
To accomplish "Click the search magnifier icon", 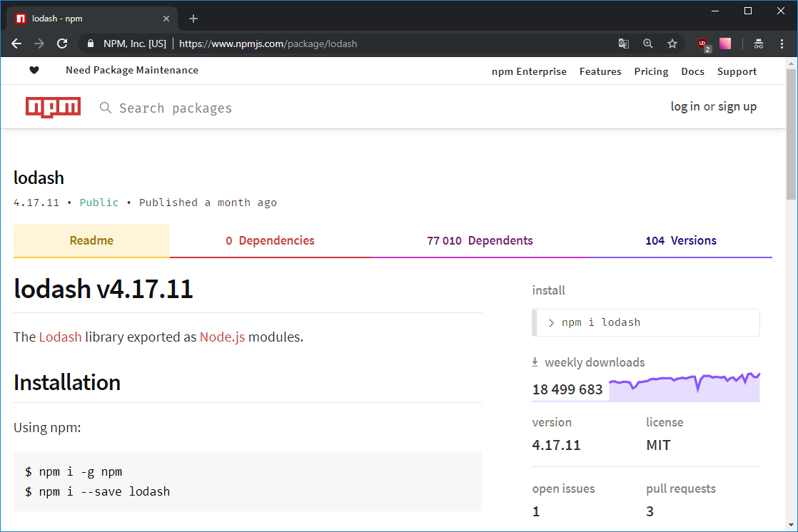I will tap(106, 108).
